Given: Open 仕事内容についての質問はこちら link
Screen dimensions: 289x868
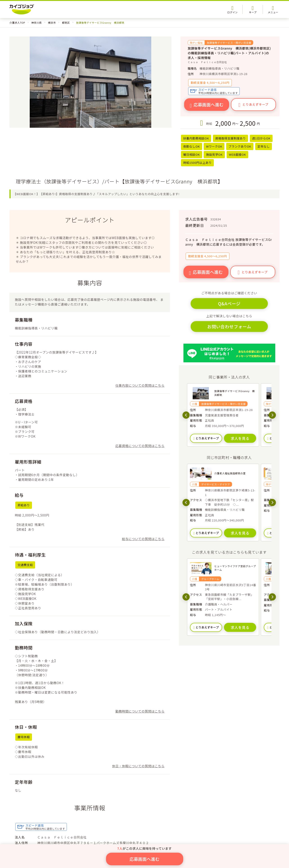Looking at the screenshot, I should 140,386.
